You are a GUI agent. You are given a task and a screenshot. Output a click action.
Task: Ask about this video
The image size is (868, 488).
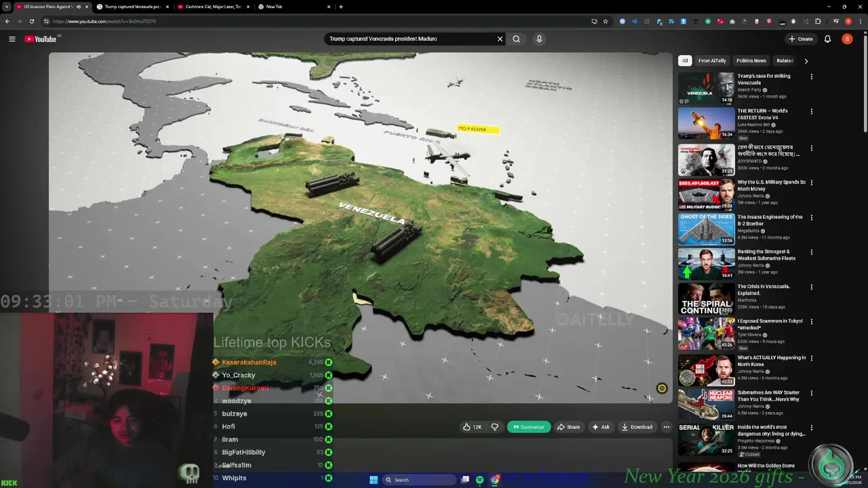point(601,427)
